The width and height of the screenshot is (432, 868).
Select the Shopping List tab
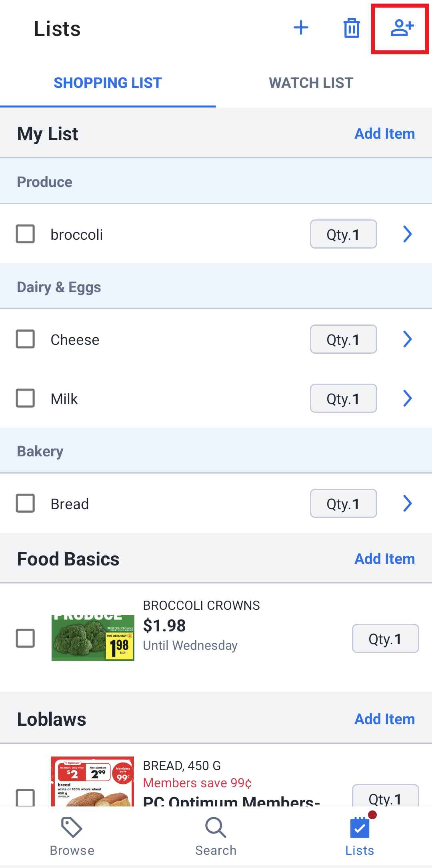pyautogui.click(x=108, y=83)
